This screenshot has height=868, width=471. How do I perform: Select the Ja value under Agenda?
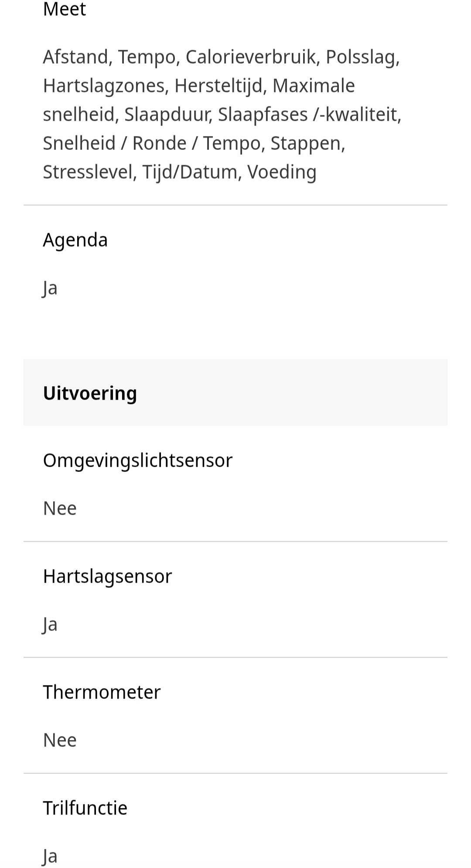(x=50, y=288)
